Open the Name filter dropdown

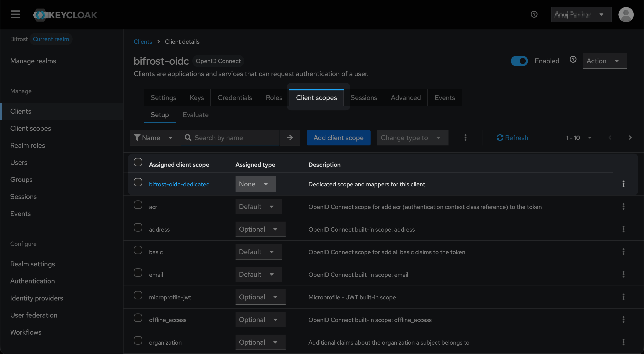[x=155, y=138]
